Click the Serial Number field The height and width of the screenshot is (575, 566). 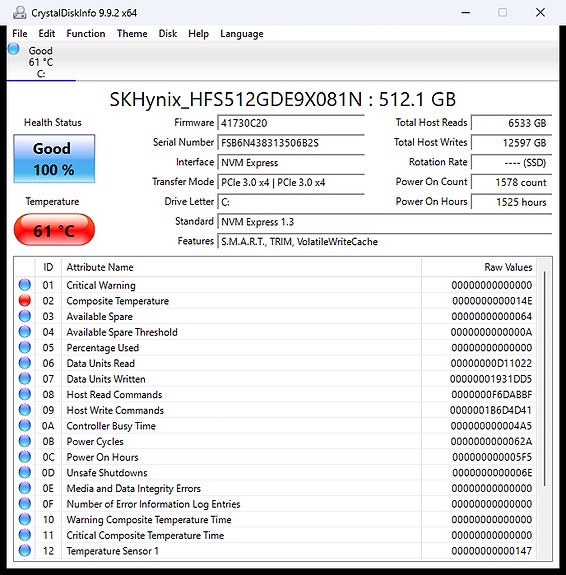tap(291, 143)
